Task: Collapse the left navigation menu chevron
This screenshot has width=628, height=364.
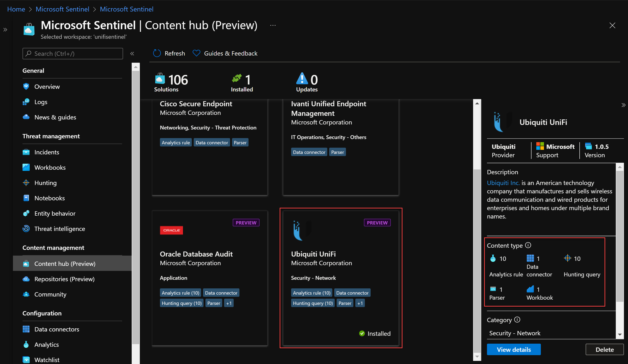Action: (x=132, y=54)
